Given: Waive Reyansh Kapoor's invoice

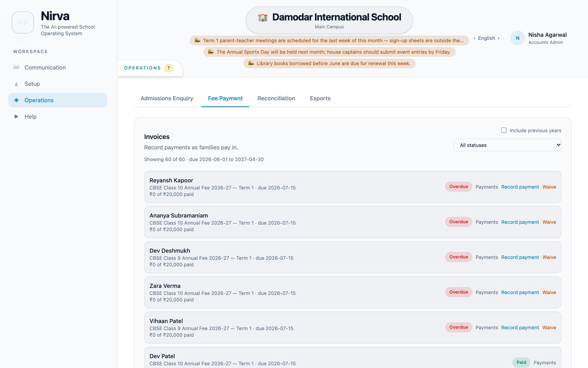Looking at the screenshot, I should (549, 187).
